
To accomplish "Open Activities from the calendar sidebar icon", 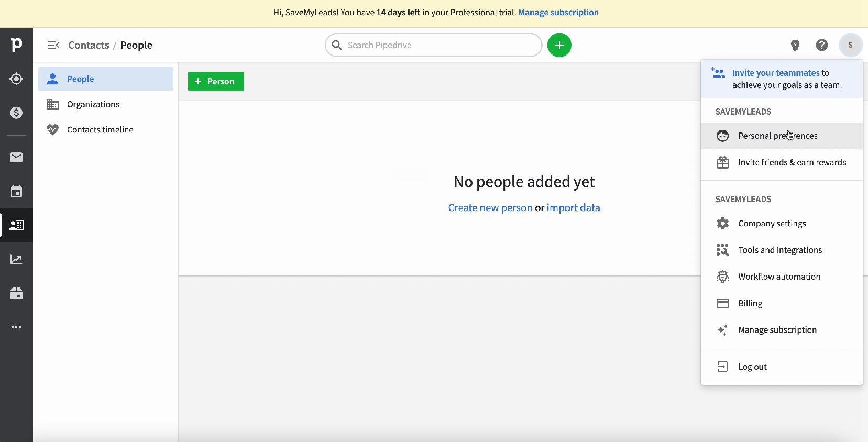I will coord(16,191).
